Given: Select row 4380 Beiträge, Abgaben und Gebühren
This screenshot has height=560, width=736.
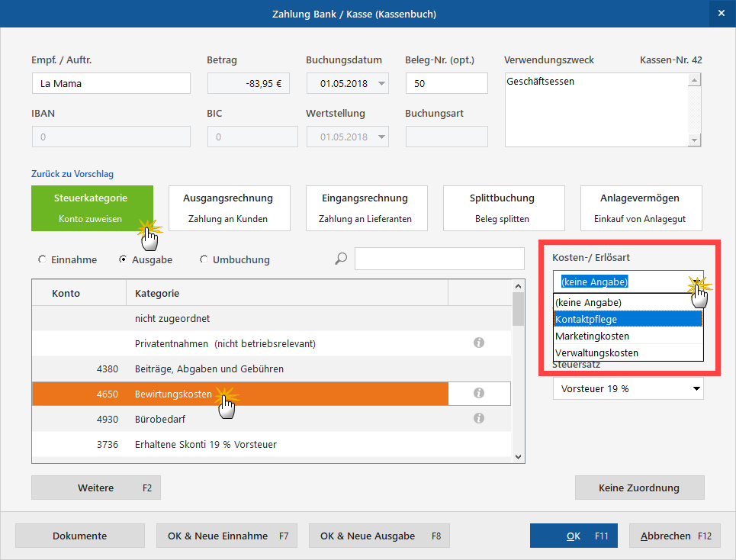Looking at the screenshot, I should [272, 369].
